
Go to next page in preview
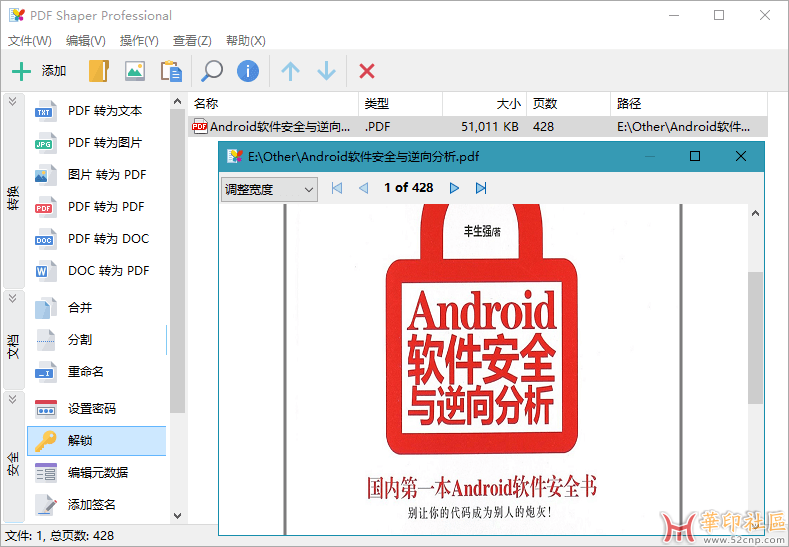[x=454, y=188]
